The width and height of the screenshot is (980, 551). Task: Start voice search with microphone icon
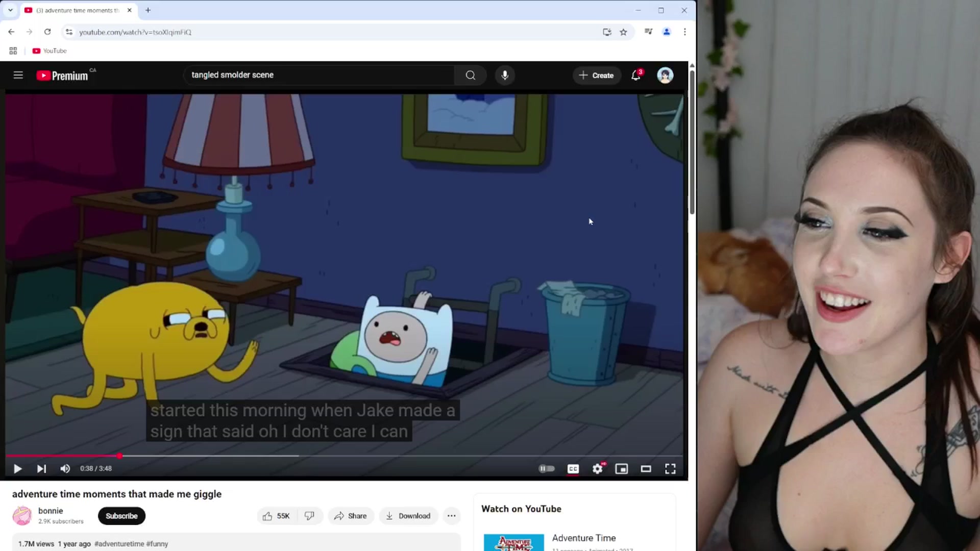[x=505, y=76]
